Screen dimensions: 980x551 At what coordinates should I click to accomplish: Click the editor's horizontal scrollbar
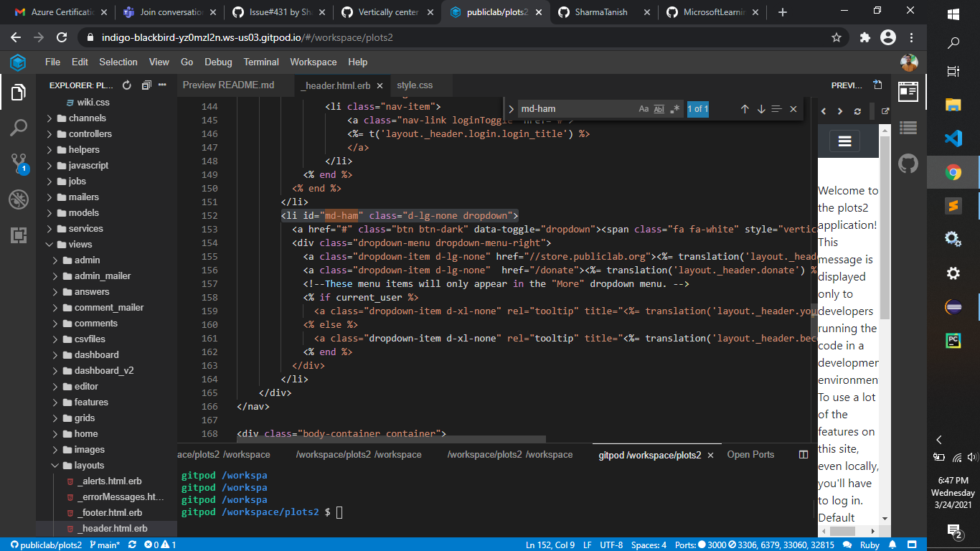391,439
